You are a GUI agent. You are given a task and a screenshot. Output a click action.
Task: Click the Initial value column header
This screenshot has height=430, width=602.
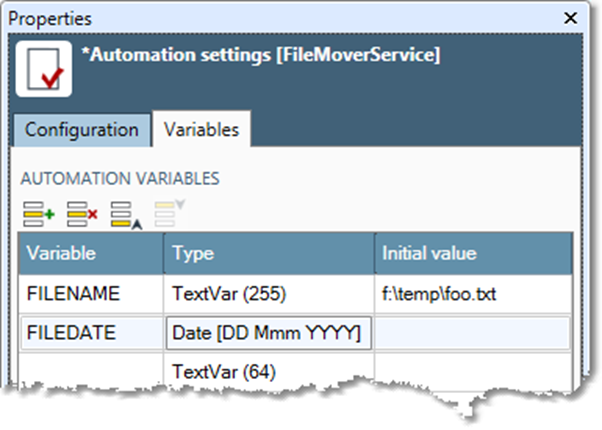tap(473, 254)
